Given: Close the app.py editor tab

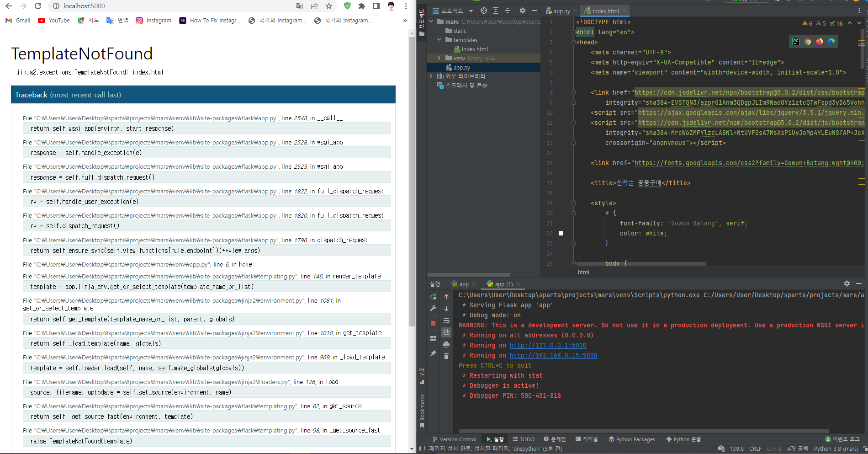Looking at the screenshot, I should (x=575, y=11).
